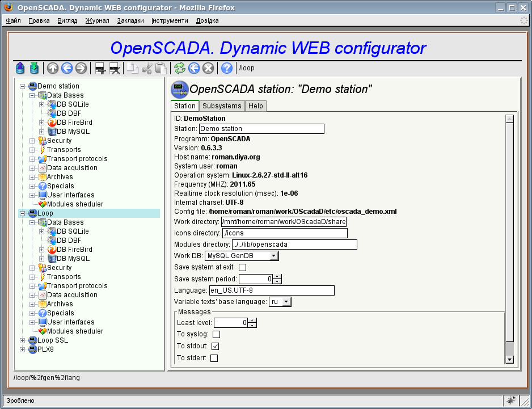Click the start periodic update toolbar icon
This screenshot has height=409, width=532.
coord(194,68)
